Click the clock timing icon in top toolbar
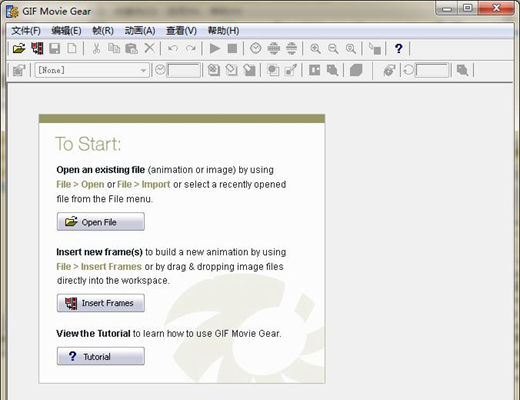The width and height of the screenshot is (520, 400). tap(256, 49)
